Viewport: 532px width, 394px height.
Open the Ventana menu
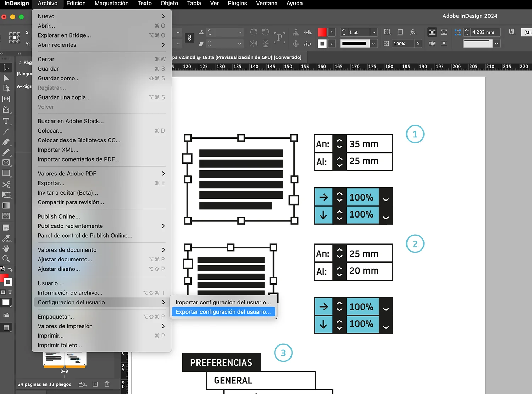[266, 4]
